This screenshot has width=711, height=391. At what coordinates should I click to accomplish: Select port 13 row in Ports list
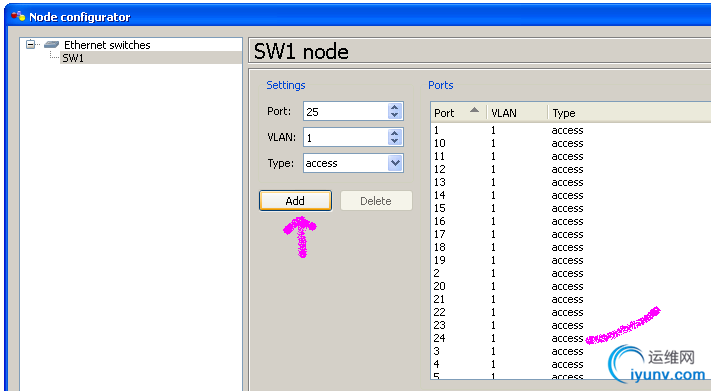coord(571,182)
